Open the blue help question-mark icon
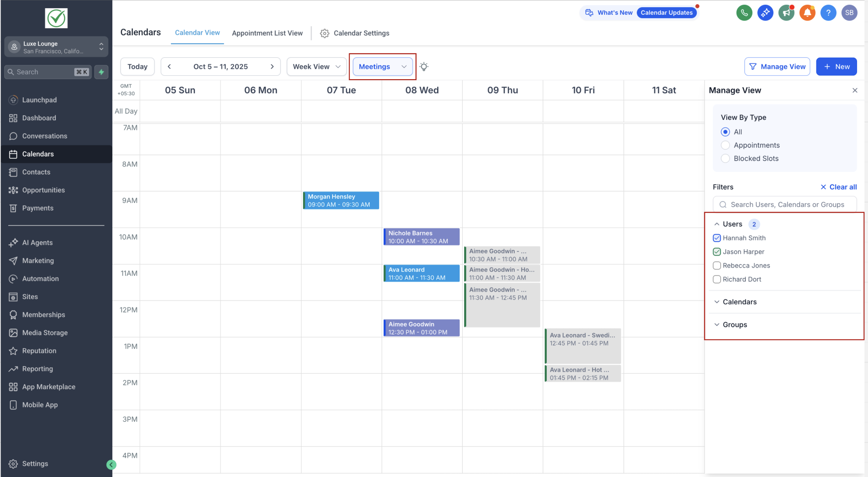Viewport: 868px width, 477px height. 828,13
